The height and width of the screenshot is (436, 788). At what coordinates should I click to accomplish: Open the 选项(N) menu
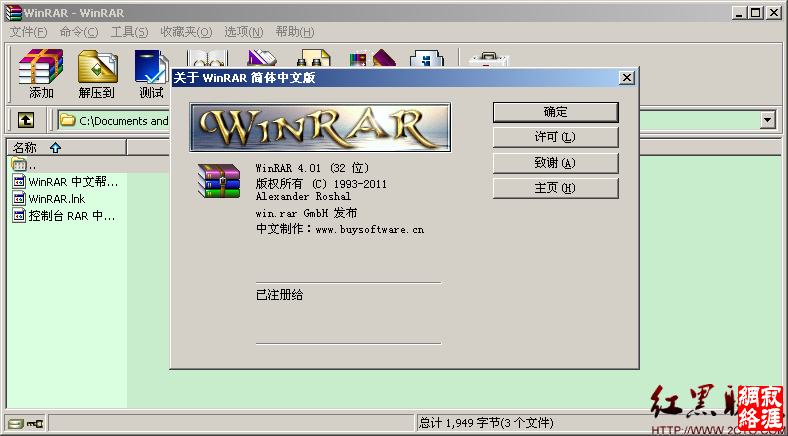click(x=244, y=32)
